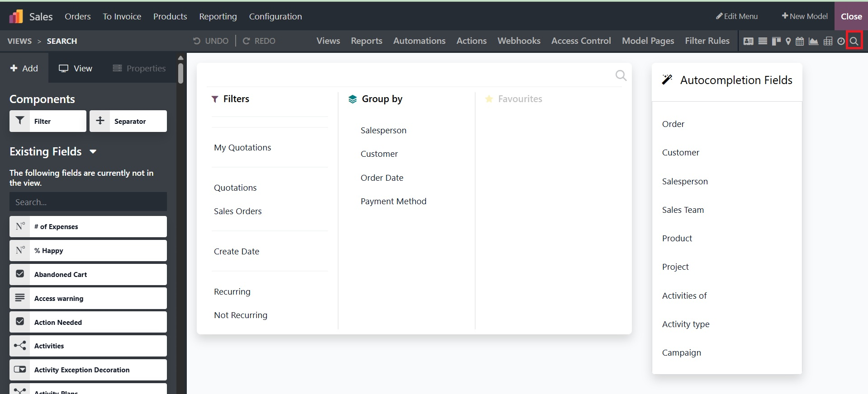Image resolution: width=868 pixels, height=394 pixels.
Task: Click the Undo button
Action: click(x=211, y=41)
